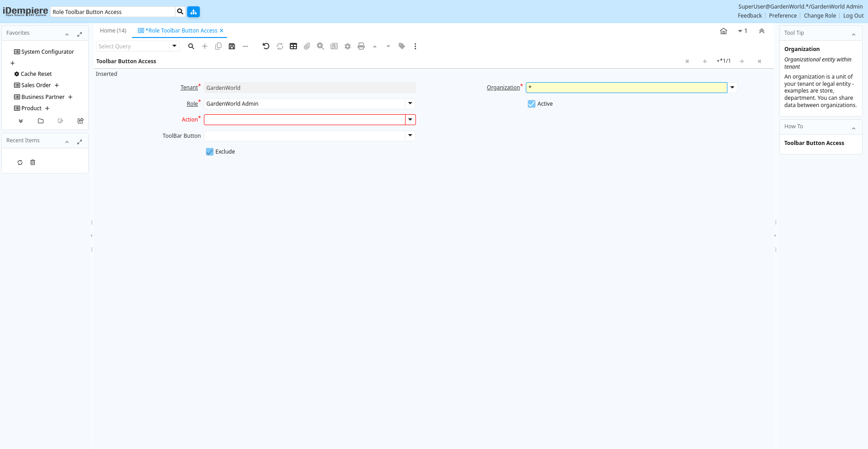The image size is (868, 449).
Task: Open the Action dropdown
Action: click(x=410, y=120)
